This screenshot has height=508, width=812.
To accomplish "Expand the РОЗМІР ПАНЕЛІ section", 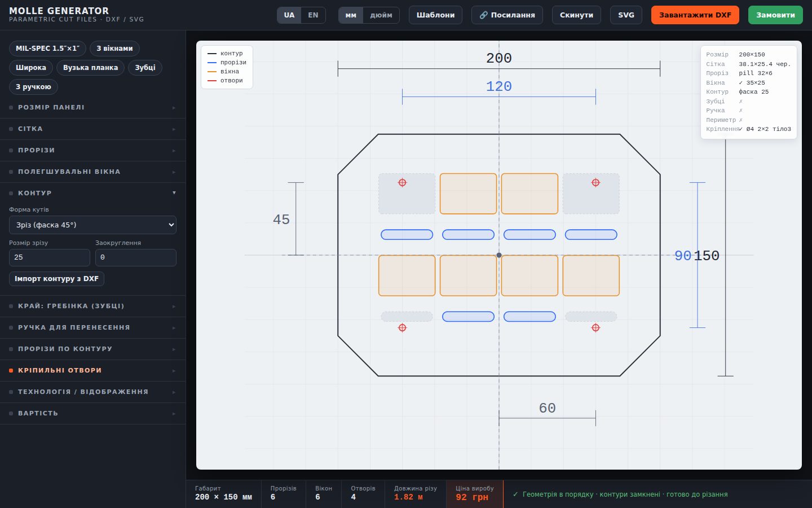I will [x=92, y=107].
